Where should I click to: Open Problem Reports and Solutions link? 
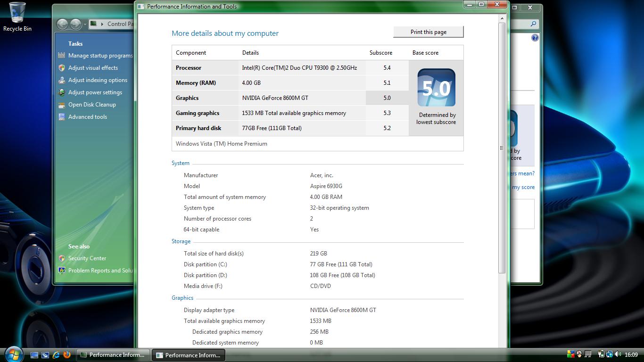100,271
